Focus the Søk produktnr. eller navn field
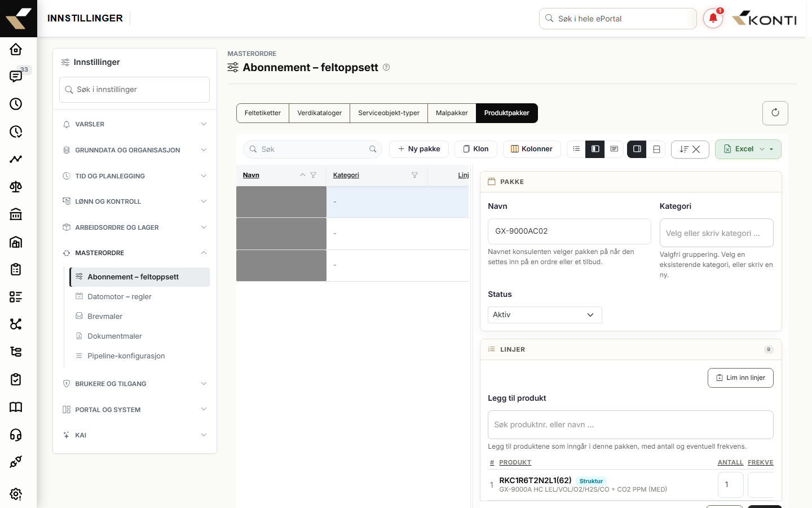 click(630, 424)
